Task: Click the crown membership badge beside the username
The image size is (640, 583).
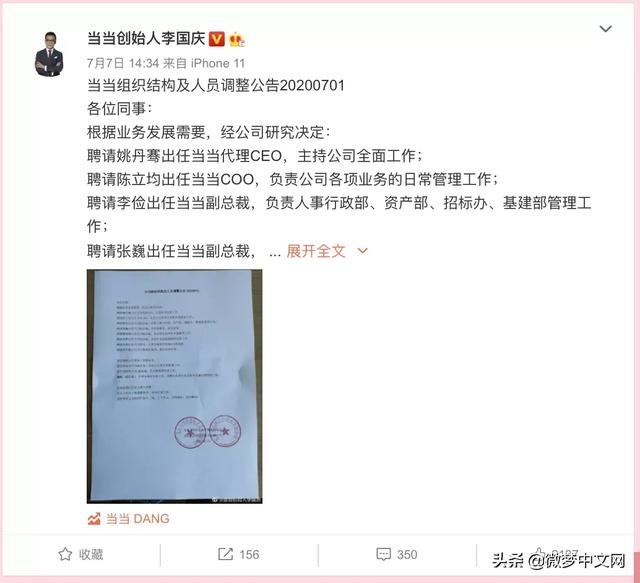Action: (237, 40)
